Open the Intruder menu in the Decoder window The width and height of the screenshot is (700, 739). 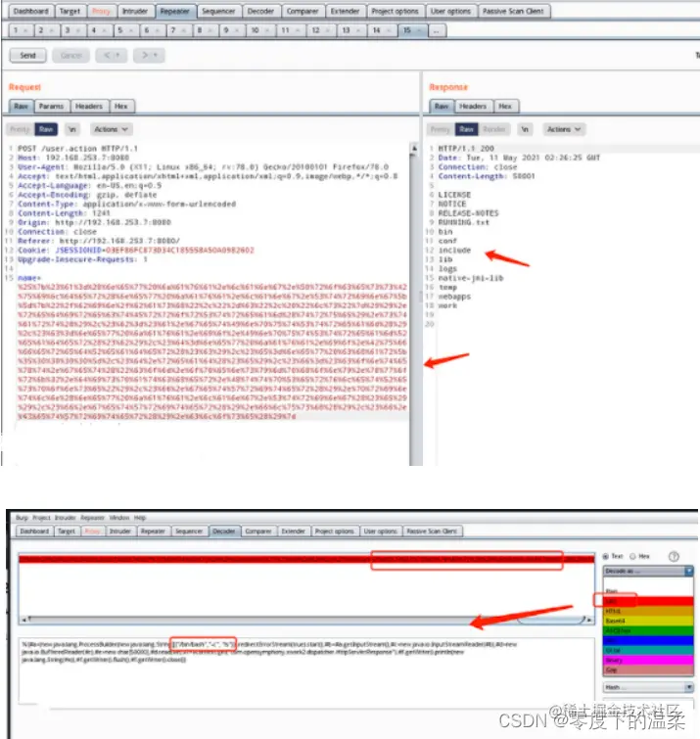pyautogui.click(x=65, y=518)
